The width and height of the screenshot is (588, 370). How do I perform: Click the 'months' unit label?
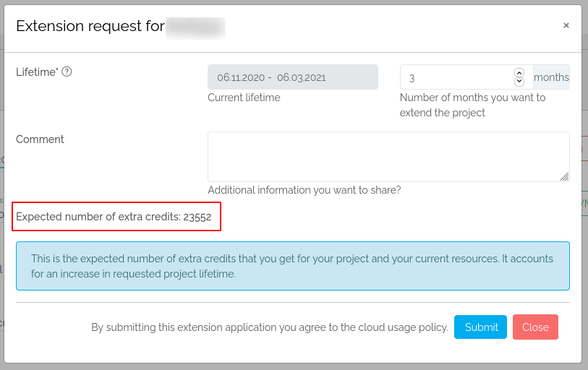click(551, 77)
